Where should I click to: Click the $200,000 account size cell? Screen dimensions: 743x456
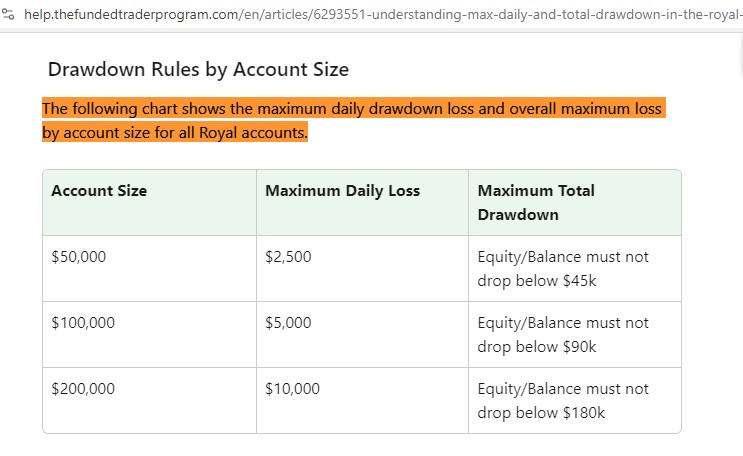point(83,389)
